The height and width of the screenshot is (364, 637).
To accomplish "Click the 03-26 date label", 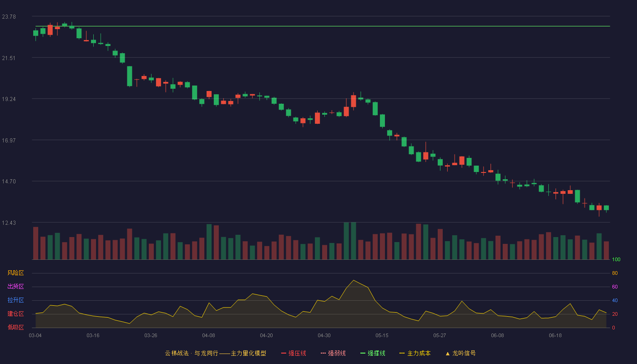I will (x=151, y=335).
